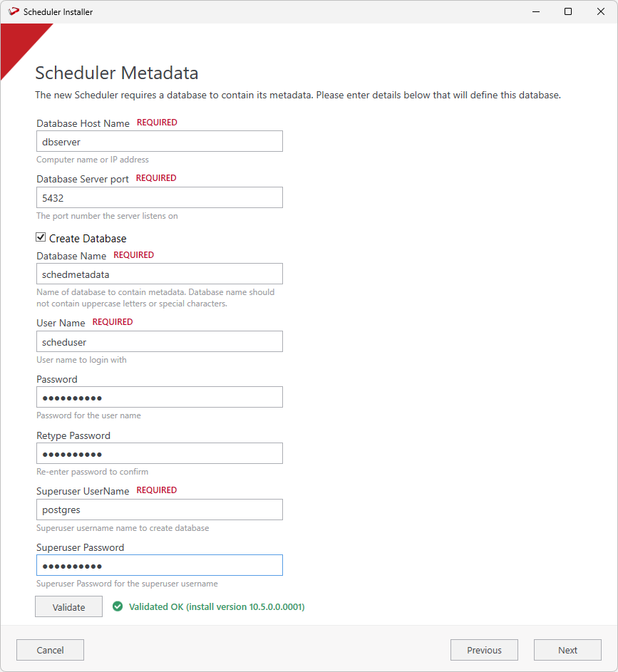Select the Database Name input box
Image resolution: width=618 pixels, height=672 pixels.
coord(160,274)
